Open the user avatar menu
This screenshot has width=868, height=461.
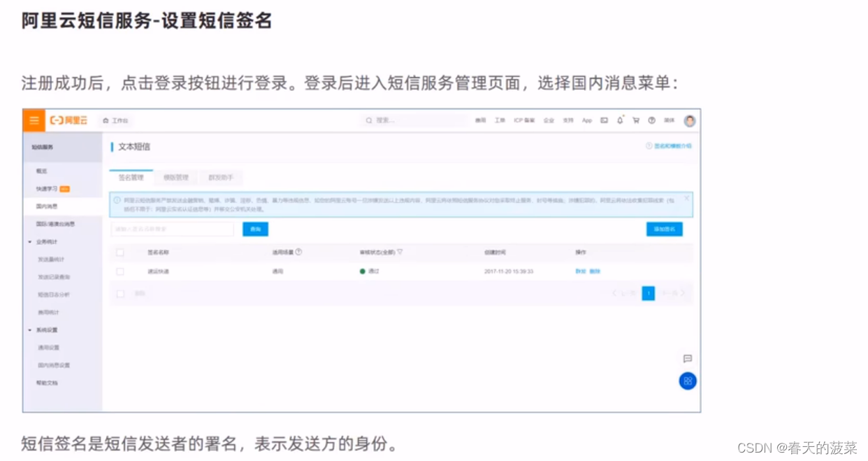click(690, 120)
